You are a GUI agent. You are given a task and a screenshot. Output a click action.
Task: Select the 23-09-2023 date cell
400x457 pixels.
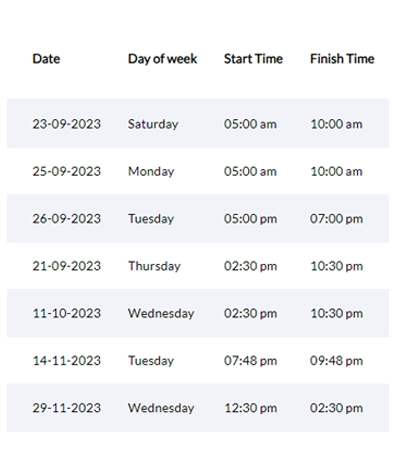[x=67, y=124]
